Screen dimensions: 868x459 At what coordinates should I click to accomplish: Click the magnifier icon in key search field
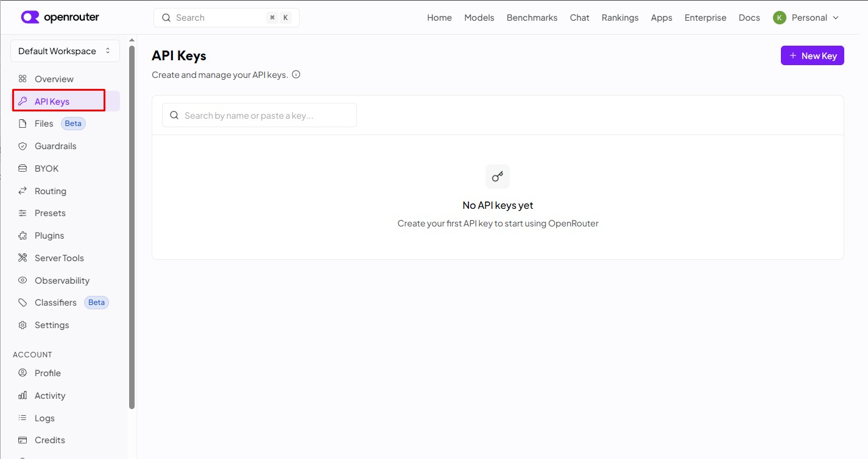pos(174,115)
